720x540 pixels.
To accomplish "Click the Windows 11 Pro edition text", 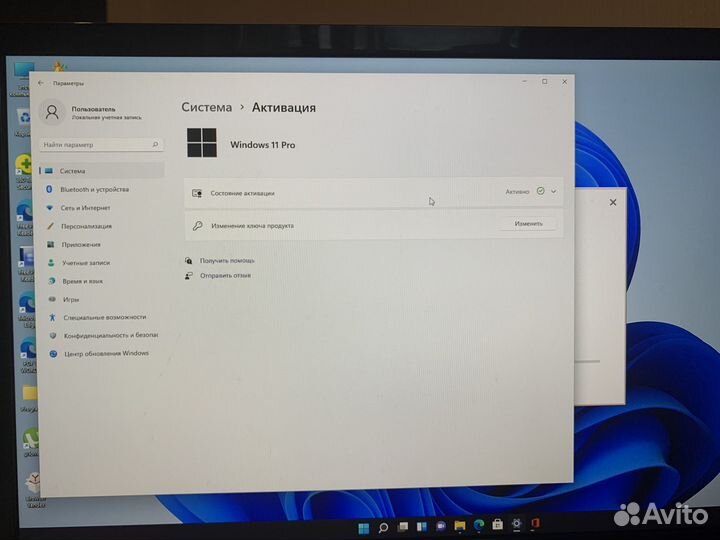I will (263, 145).
